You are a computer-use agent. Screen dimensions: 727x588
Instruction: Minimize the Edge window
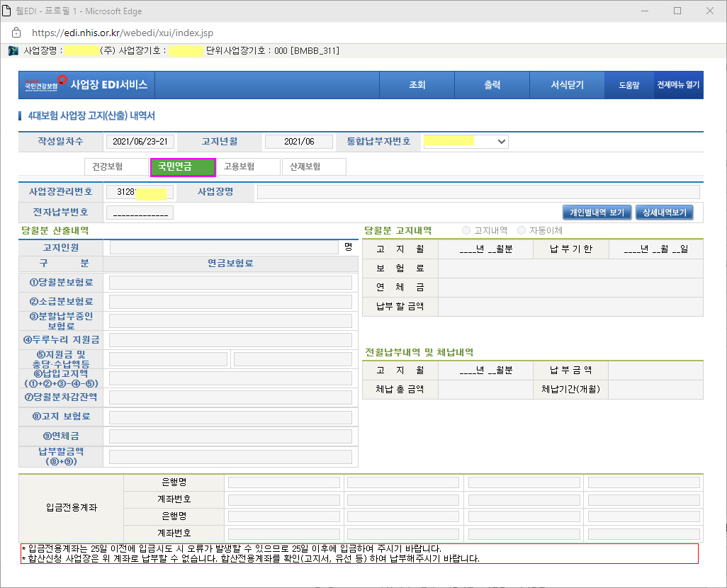point(645,11)
